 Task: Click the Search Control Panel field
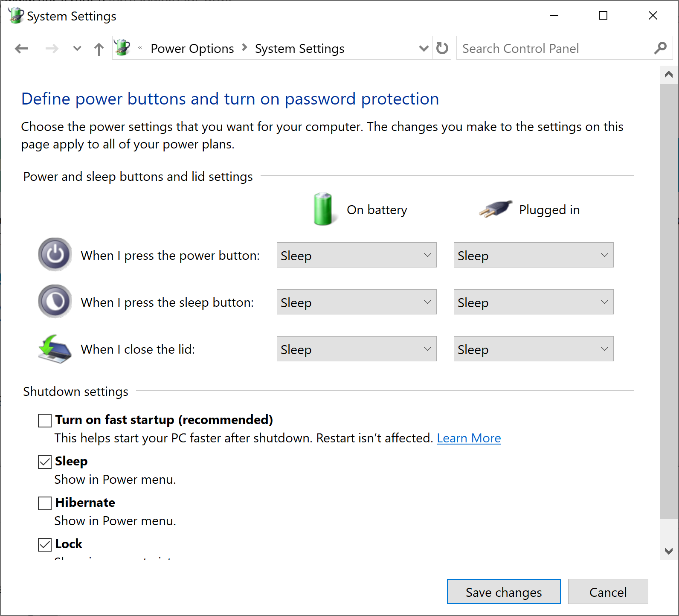pyautogui.click(x=554, y=48)
